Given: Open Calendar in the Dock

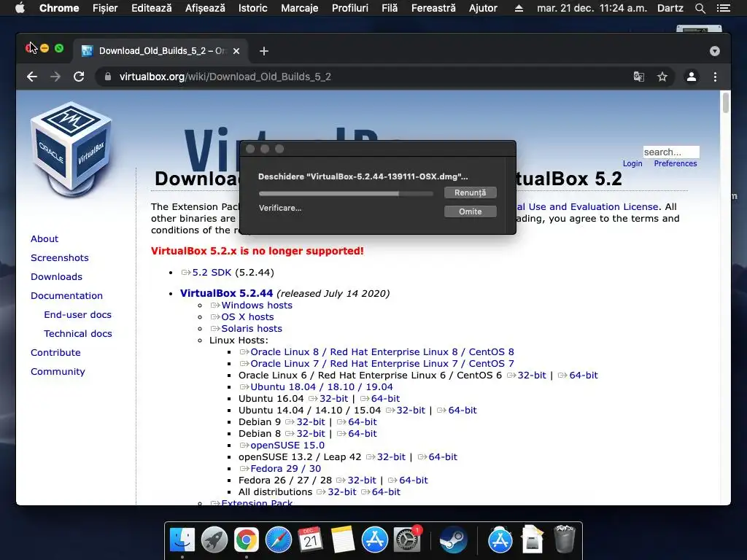Looking at the screenshot, I should [311, 540].
